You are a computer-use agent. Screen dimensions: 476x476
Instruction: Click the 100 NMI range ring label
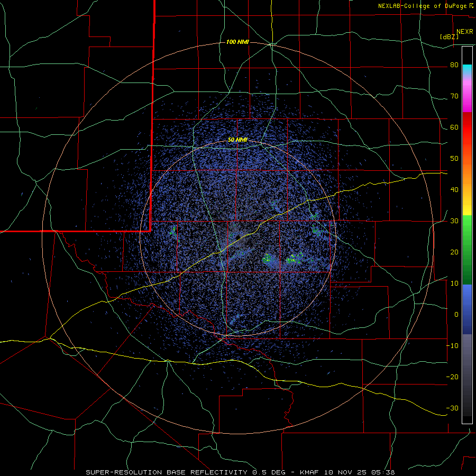237,42
